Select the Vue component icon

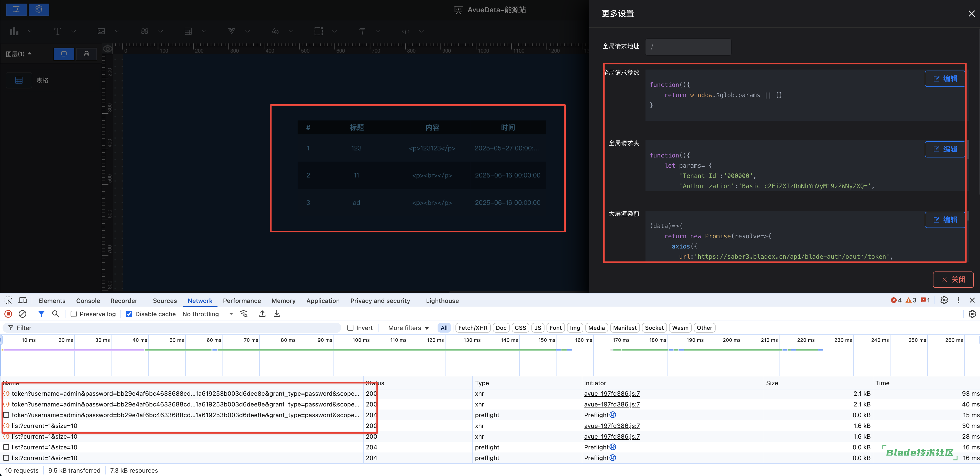point(231,31)
